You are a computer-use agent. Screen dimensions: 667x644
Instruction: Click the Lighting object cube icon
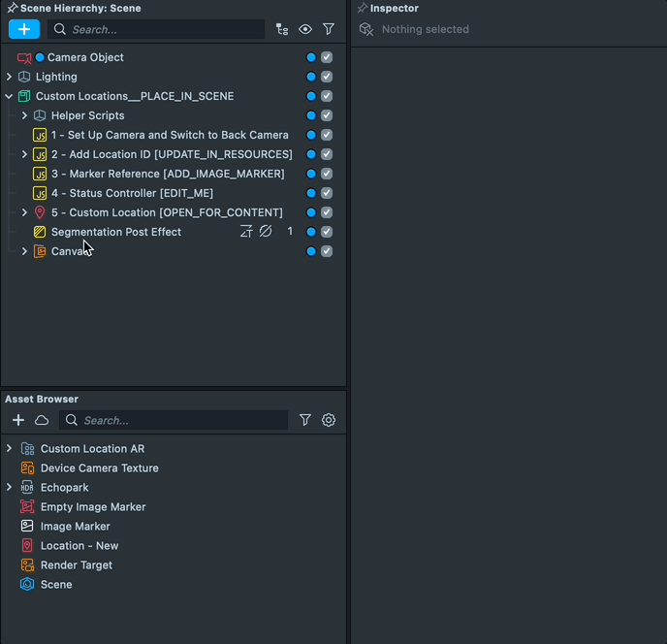point(24,77)
